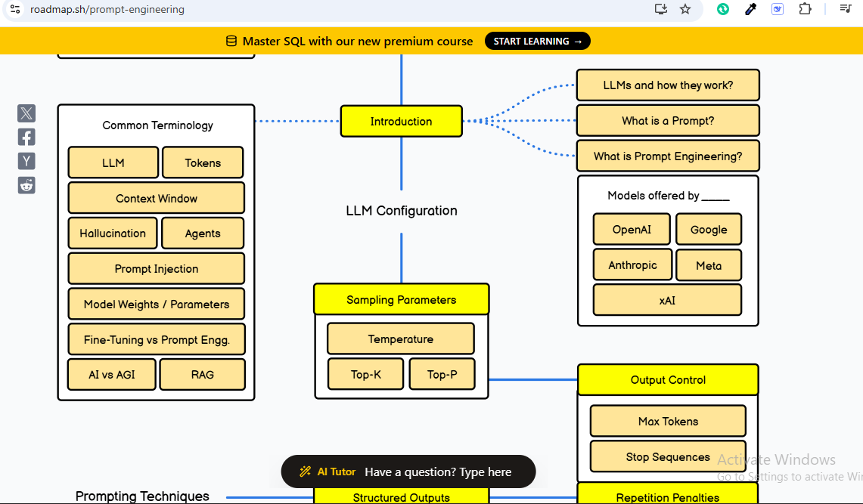863x504 pixels.
Task: Open the Structured Outputs topic
Action: [401, 496]
